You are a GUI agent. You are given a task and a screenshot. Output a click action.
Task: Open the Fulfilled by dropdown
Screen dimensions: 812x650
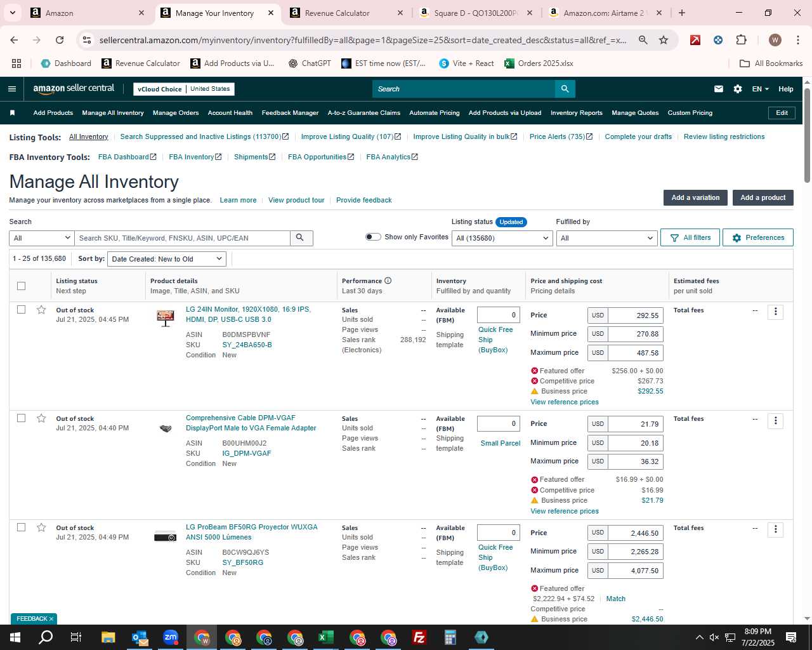[x=606, y=238]
